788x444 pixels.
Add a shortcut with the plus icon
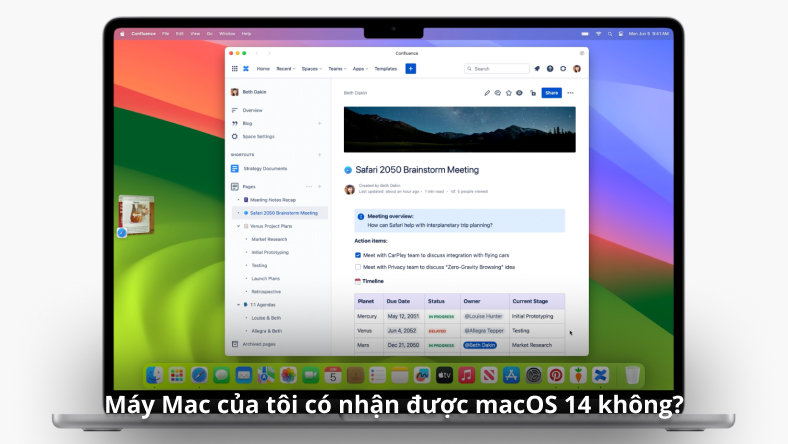click(320, 155)
